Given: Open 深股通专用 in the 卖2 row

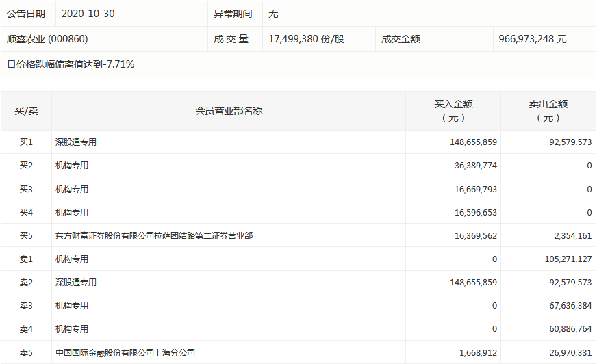Looking at the screenshot, I should [x=76, y=283].
